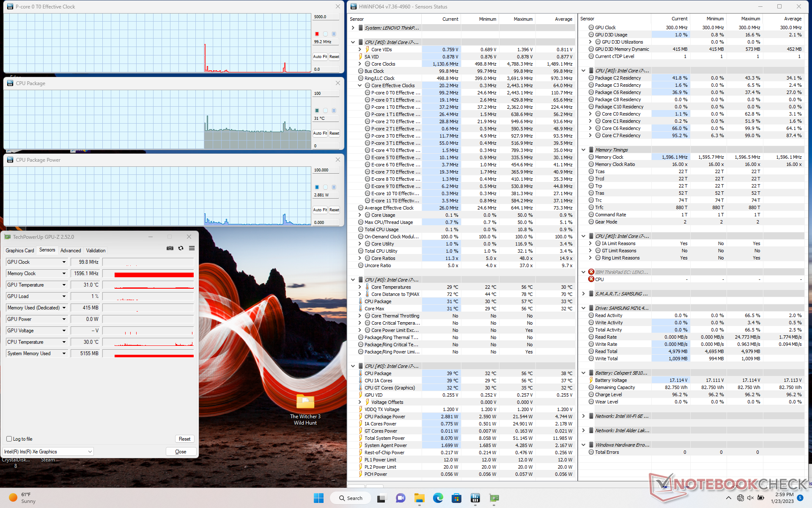The width and height of the screenshot is (812, 508).
Task: Open the clock showing 2:59 PM
Action: pyautogui.click(x=782, y=498)
